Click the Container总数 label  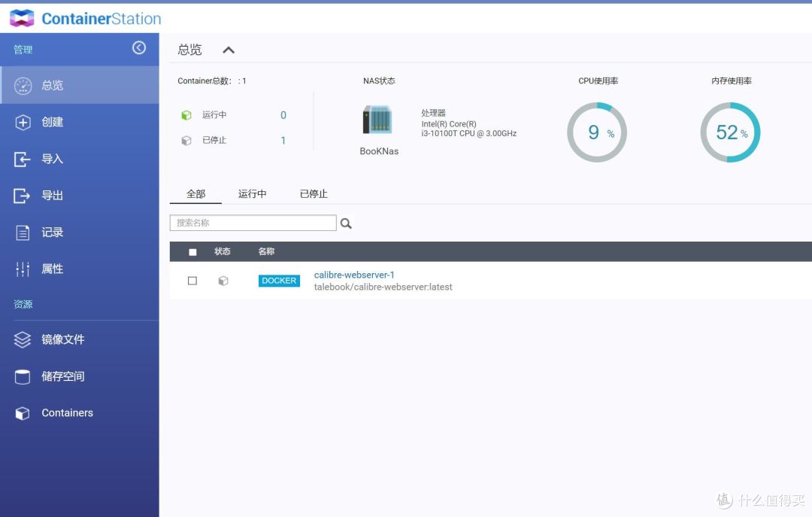(205, 81)
